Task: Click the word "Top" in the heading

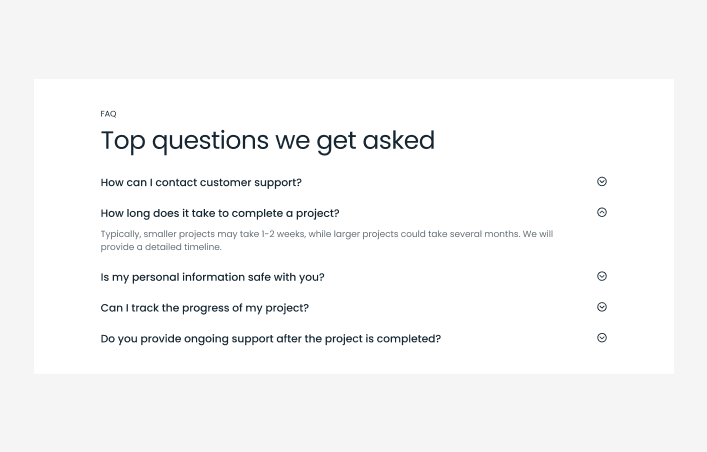Action: tap(122, 141)
